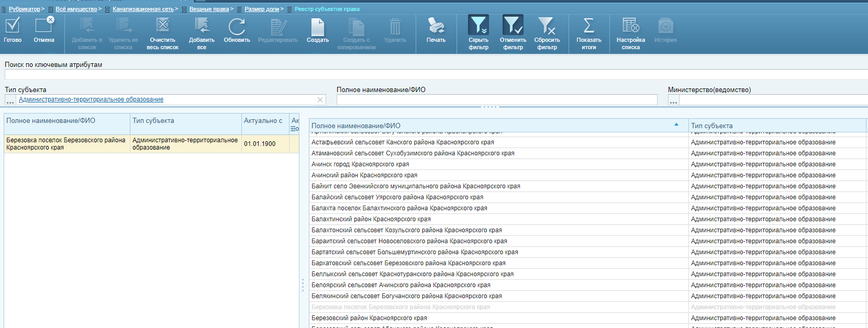
Task: Open the Административно-территориальное образование filter link
Action: 91,99
